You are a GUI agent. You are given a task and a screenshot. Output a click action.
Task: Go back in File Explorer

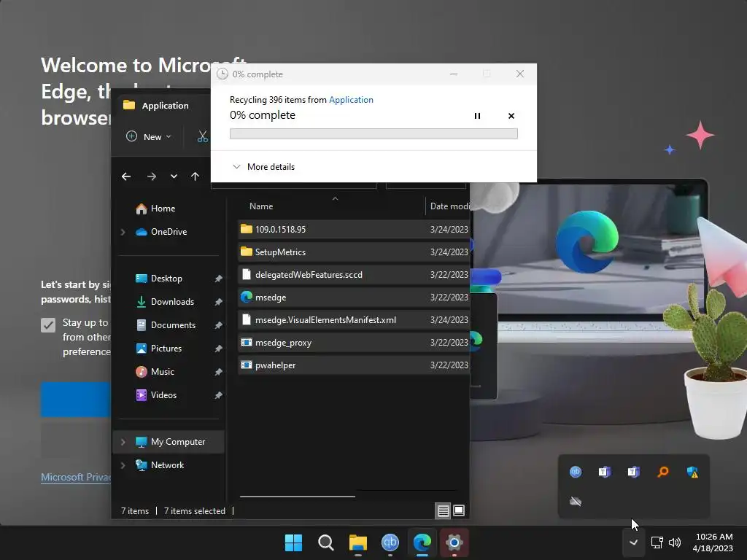coord(126,176)
